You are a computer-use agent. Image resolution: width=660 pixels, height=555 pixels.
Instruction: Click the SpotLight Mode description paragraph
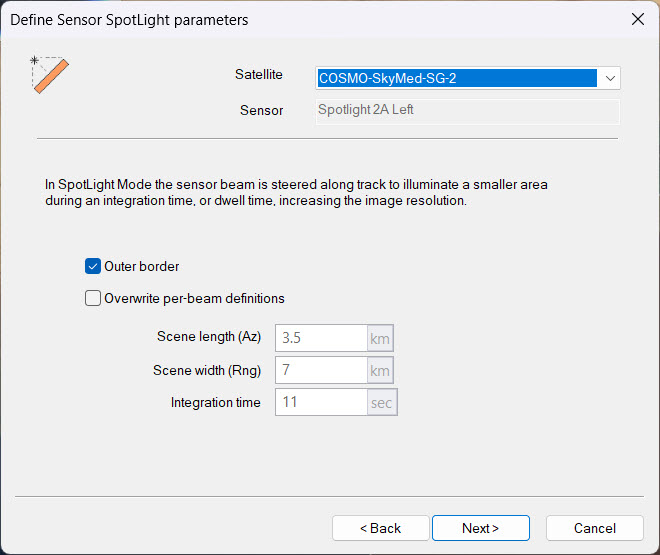tap(296, 193)
